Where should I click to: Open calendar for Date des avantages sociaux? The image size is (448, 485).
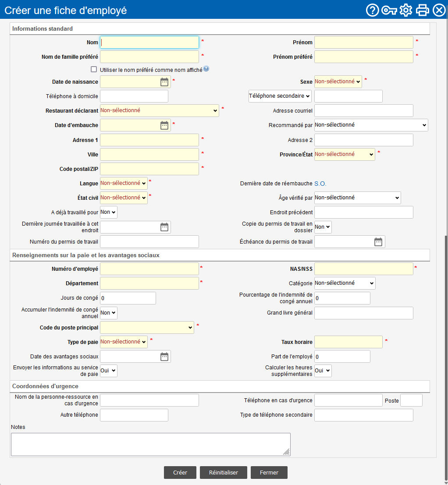click(164, 357)
